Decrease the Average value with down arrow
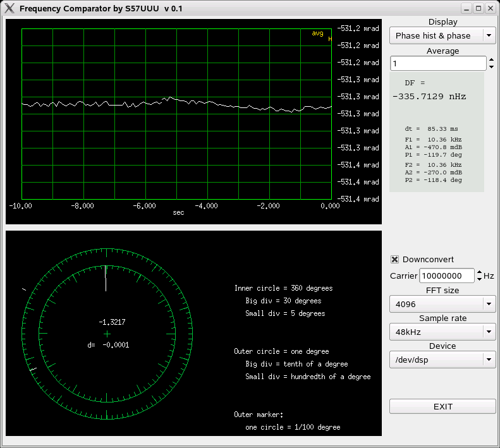 click(x=491, y=67)
